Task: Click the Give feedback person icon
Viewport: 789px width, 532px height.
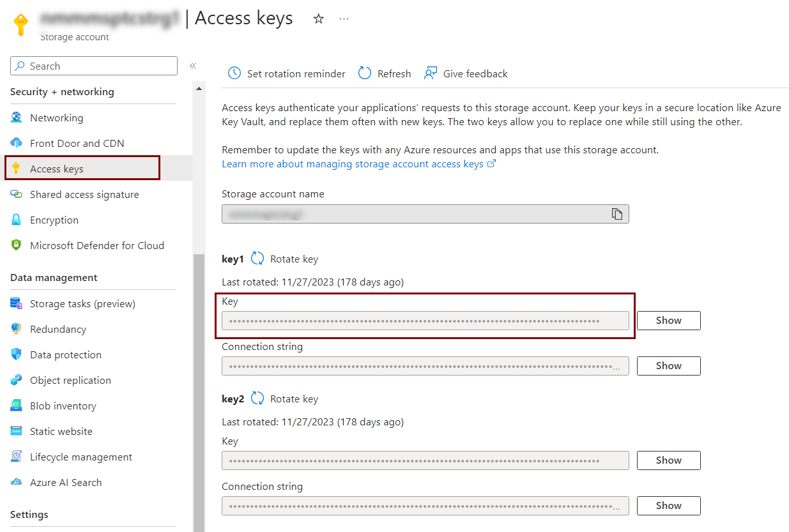Action: click(x=431, y=73)
